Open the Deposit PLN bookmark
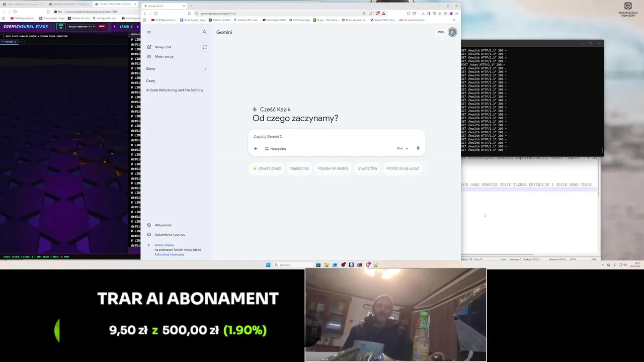 (x=384, y=20)
